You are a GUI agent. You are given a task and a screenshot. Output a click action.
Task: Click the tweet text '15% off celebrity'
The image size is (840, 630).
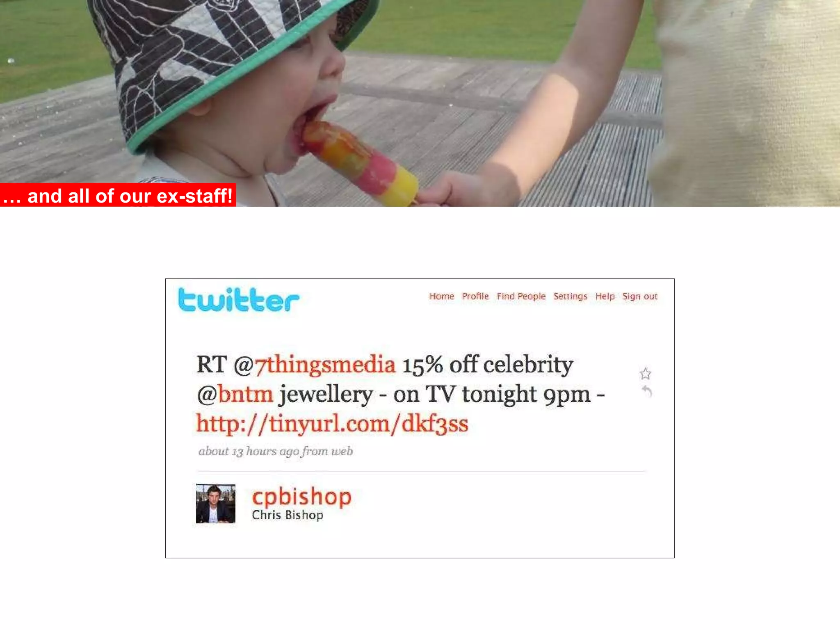[x=488, y=365]
